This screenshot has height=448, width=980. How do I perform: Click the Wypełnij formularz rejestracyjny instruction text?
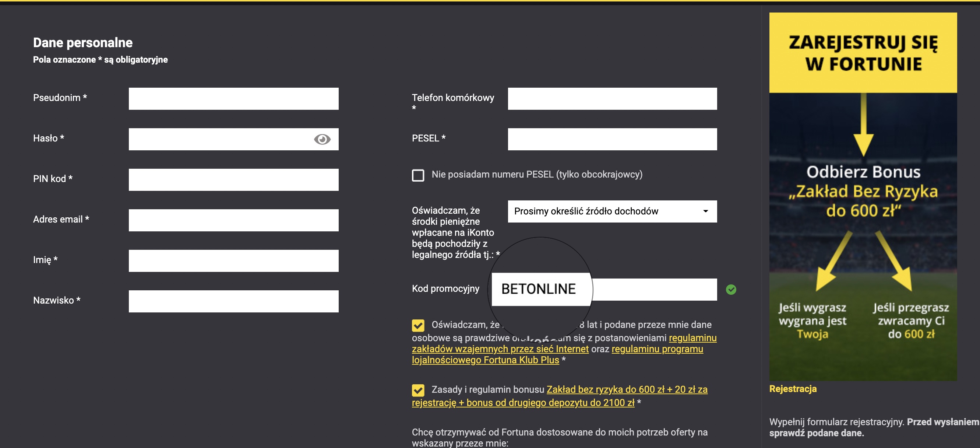point(874,427)
